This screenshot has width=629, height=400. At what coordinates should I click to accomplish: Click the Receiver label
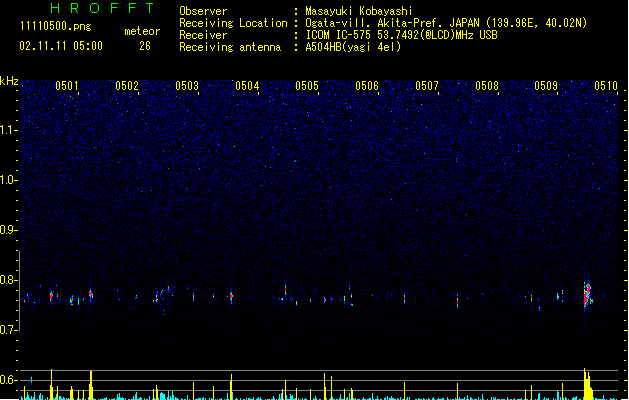pyautogui.click(x=203, y=35)
